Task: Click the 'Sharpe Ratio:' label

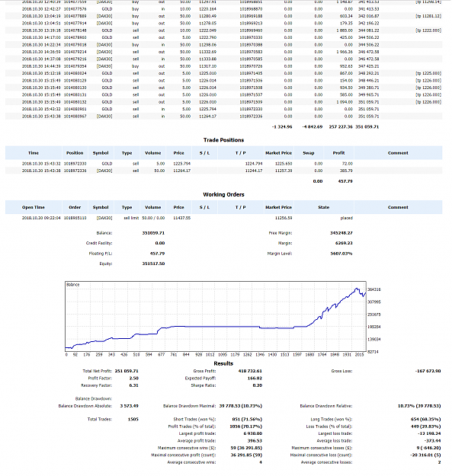Action: tap(204, 385)
